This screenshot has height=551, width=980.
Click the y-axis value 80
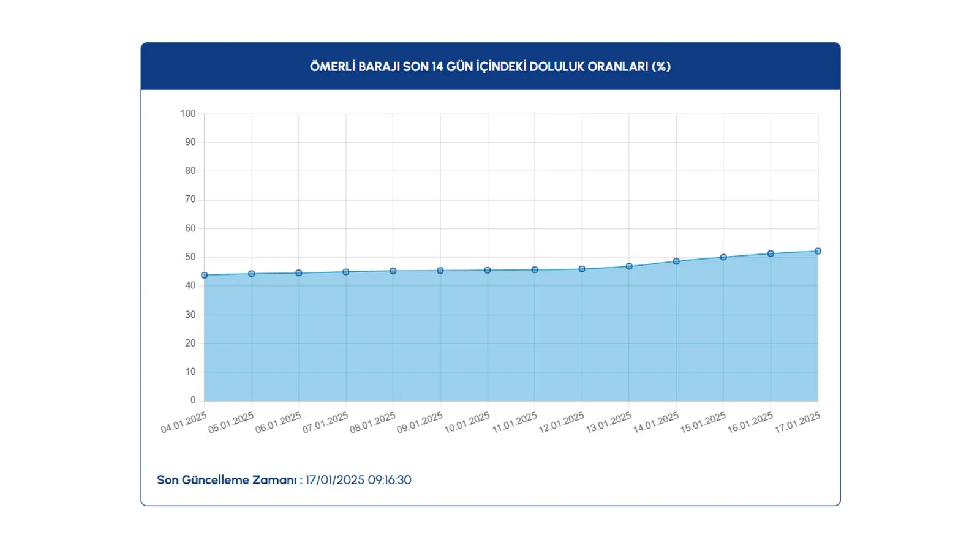point(190,171)
